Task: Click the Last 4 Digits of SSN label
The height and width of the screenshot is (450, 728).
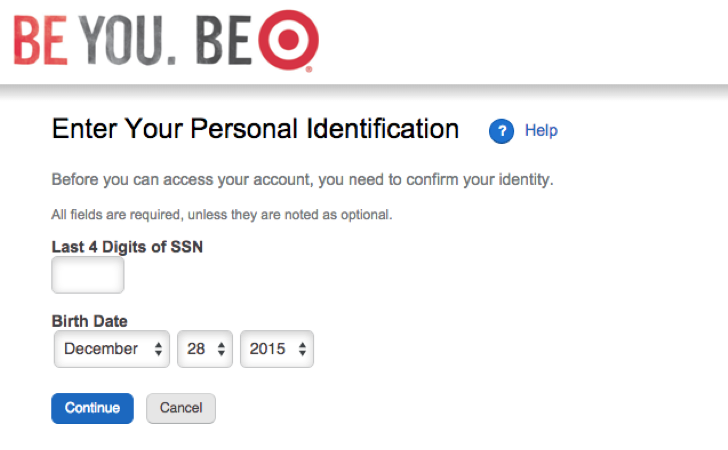Action: pos(127,247)
